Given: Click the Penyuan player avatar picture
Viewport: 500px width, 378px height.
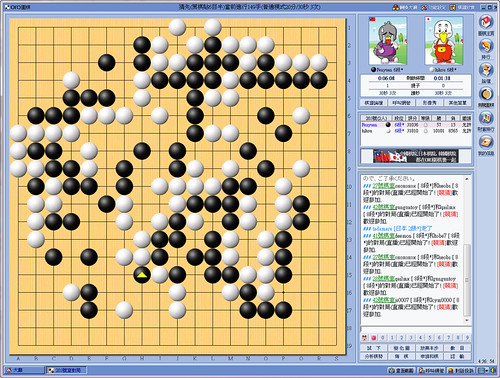Looking at the screenshot, I should tap(388, 41).
